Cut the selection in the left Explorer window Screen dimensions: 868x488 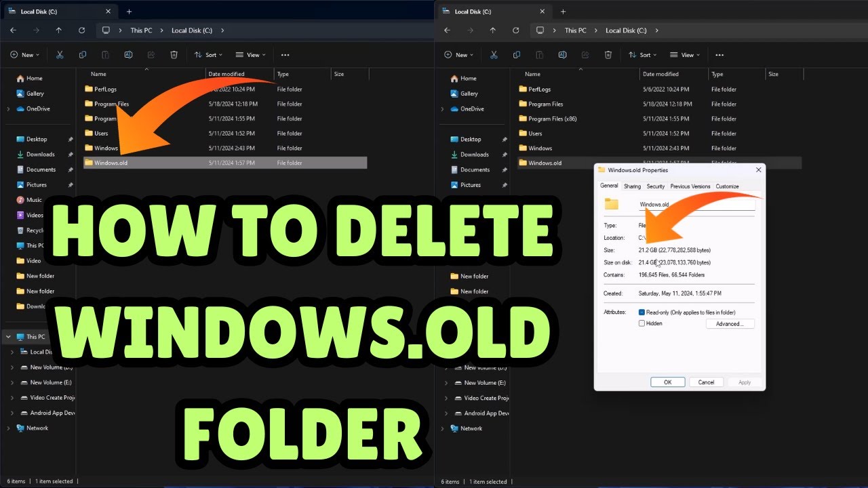pos(60,55)
